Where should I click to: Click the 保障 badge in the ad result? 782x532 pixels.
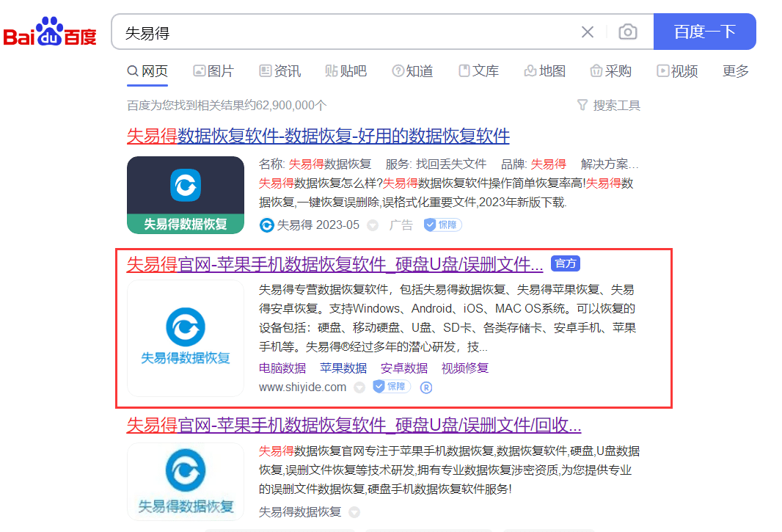tap(443, 225)
